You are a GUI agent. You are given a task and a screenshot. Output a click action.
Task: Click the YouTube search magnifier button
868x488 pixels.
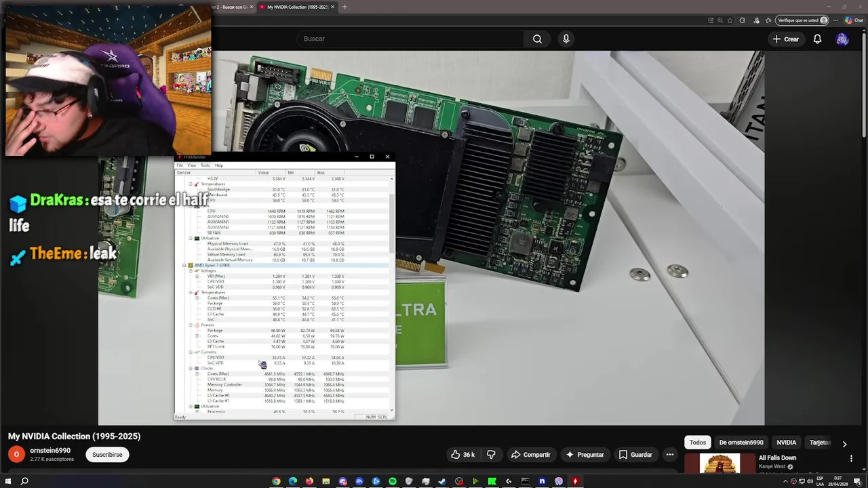537,39
